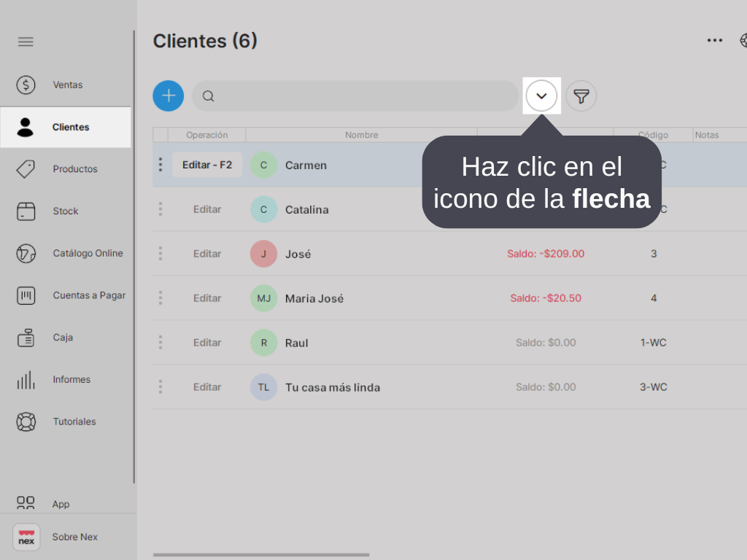The width and height of the screenshot is (747, 560).
Task: Open row options dots for Carmen
Action: [x=160, y=164]
